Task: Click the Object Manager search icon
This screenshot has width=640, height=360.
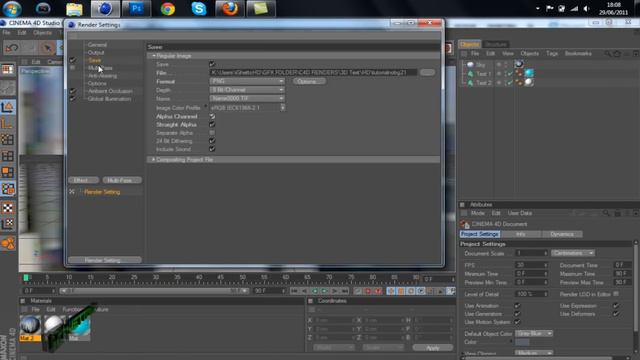Action: tap(608, 53)
